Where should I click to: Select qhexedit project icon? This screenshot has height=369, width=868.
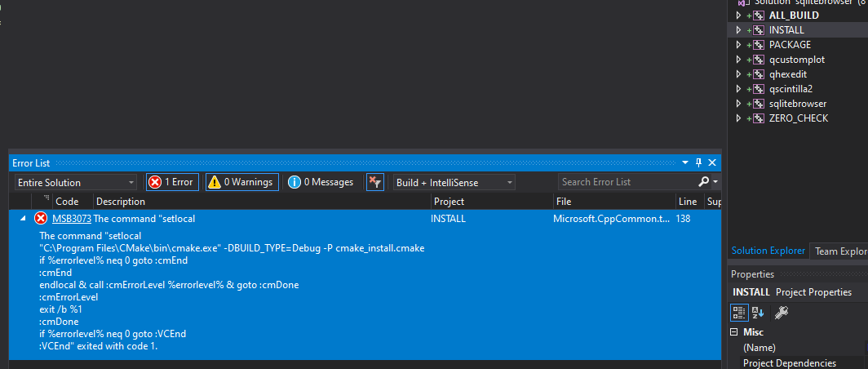pos(759,74)
